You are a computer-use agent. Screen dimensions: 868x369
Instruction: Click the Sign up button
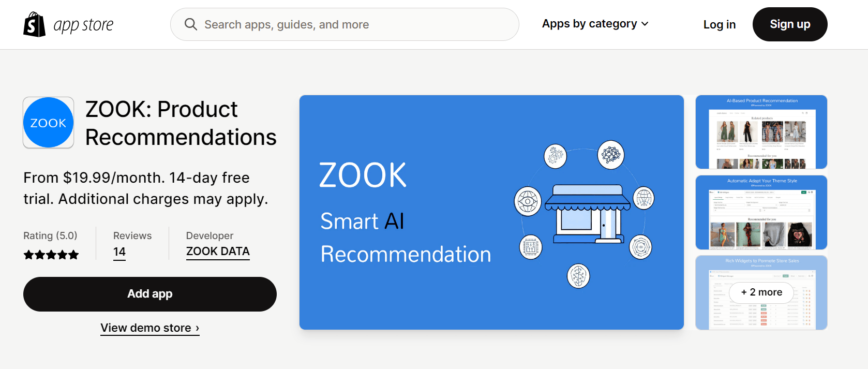pyautogui.click(x=789, y=24)
